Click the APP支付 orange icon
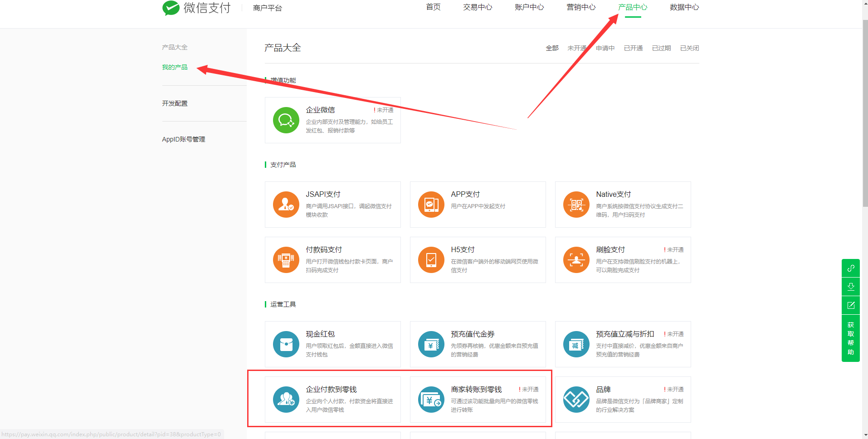 (x=431, y=205)
